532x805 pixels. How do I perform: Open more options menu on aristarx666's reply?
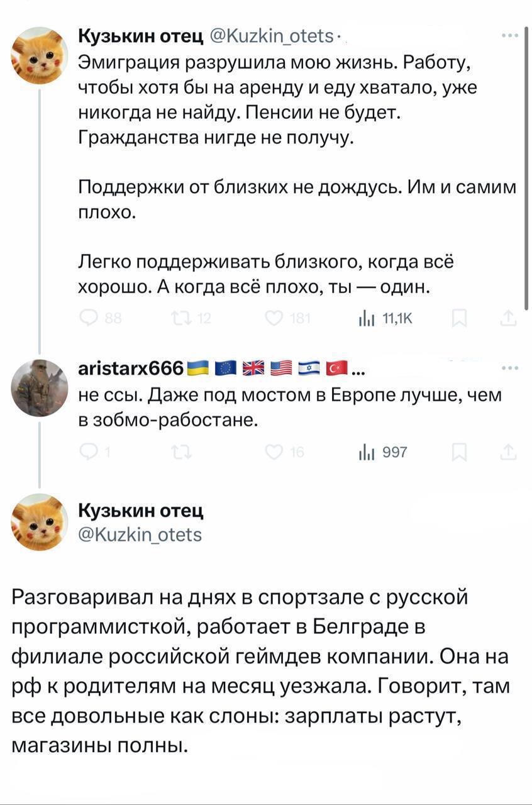[x=508, y=367]
